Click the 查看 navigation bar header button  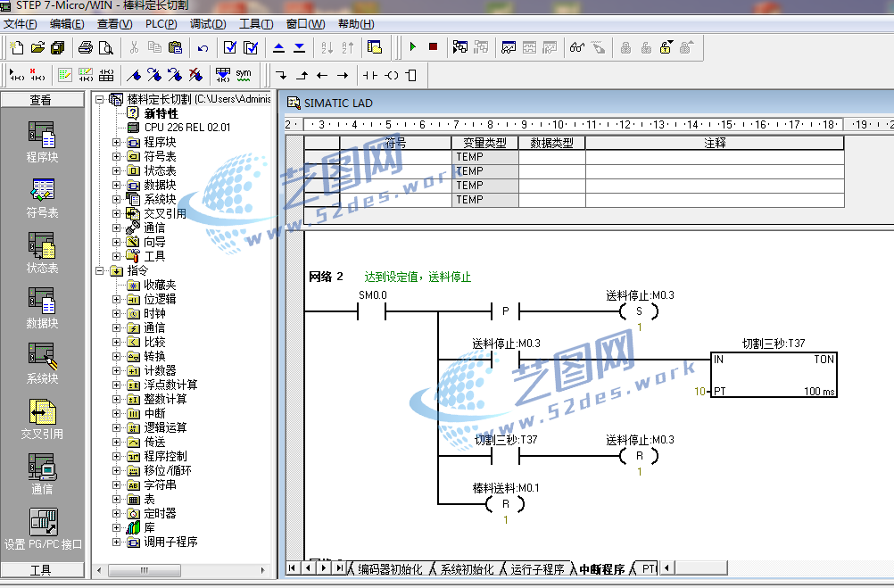(42, 100)
